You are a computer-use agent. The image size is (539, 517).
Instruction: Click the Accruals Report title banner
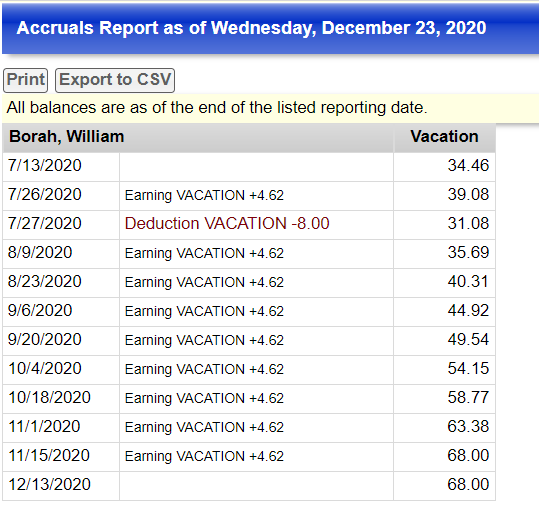click(x=271, y=29)
